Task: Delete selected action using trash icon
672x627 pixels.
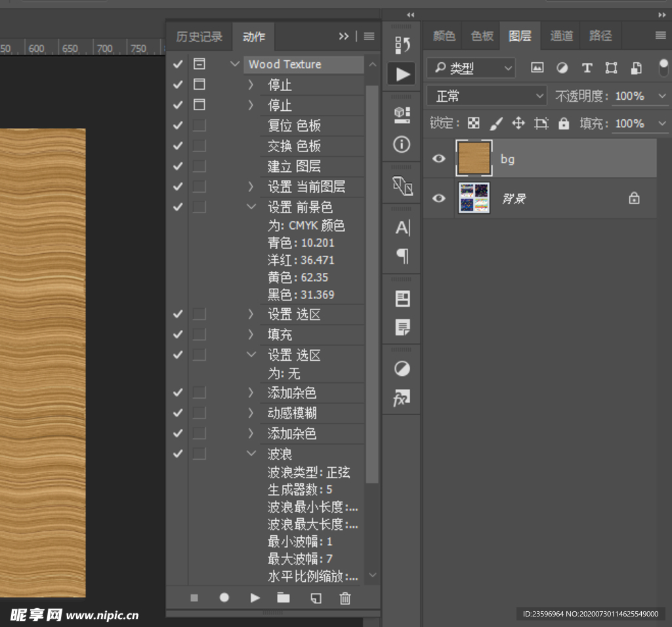Action: 345,597
